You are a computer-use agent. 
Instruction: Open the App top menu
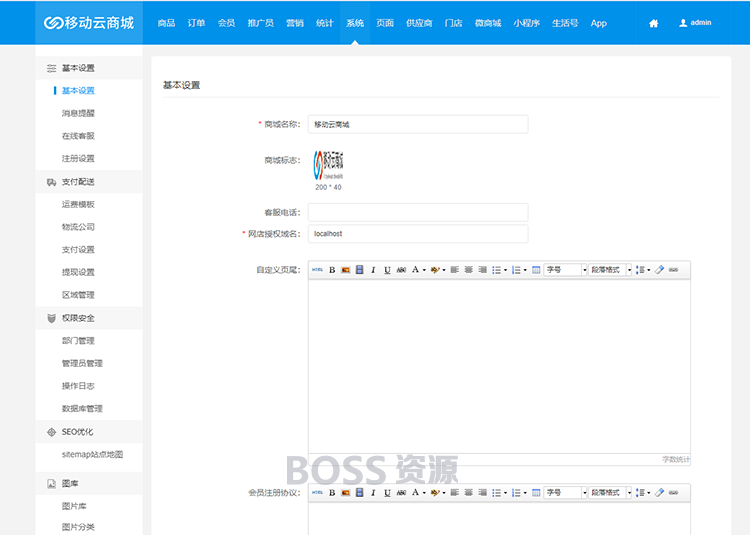[598, 23]
